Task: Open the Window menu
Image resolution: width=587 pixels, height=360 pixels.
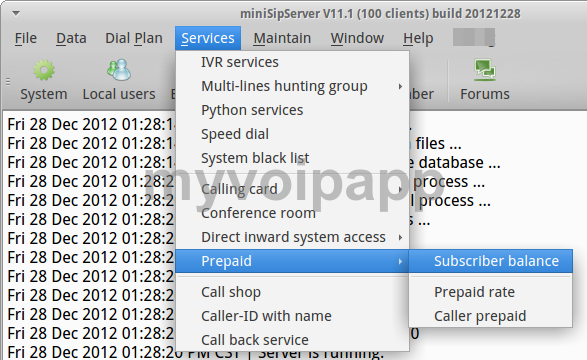Action: tap(357, 38)
